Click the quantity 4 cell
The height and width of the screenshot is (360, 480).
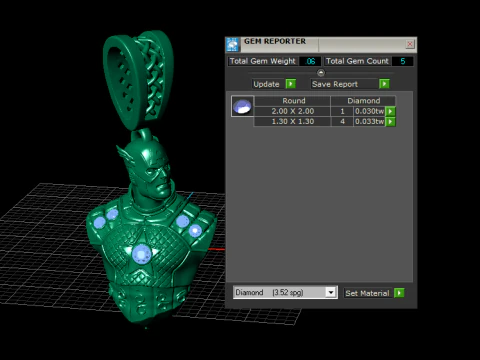[x=342, y=121]
